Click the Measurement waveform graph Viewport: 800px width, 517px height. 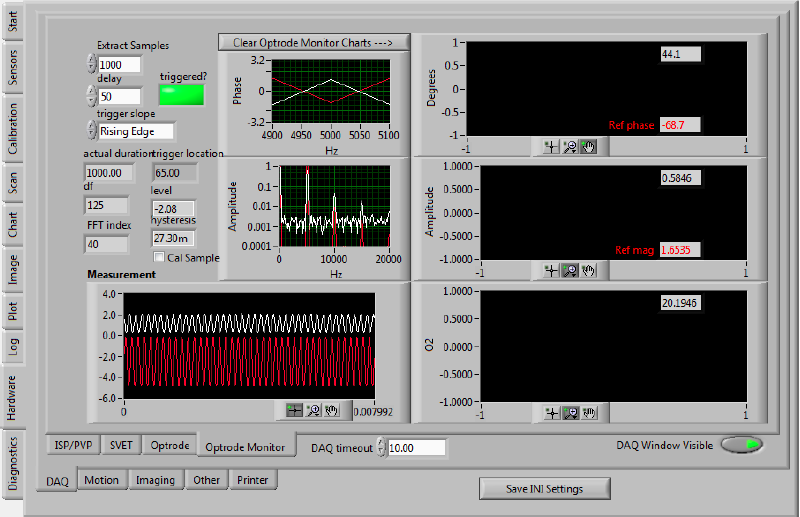[249, 346]
